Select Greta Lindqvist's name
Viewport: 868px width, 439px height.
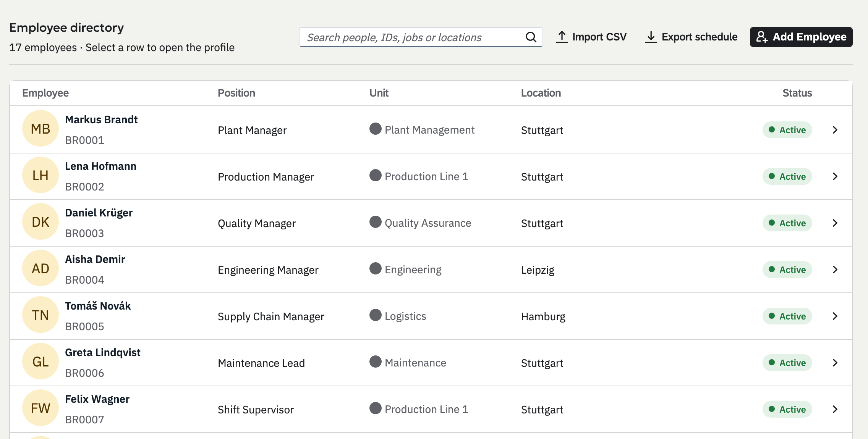click(x=103, y=352)
